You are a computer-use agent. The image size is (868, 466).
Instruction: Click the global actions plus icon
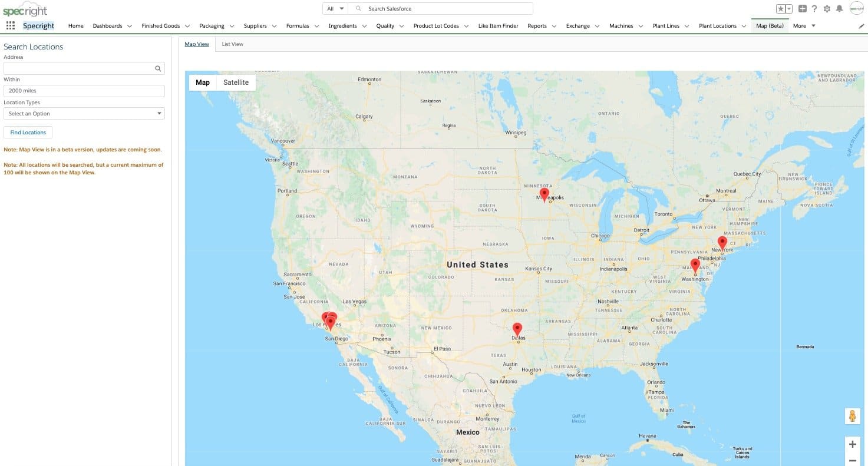point(803,9)
